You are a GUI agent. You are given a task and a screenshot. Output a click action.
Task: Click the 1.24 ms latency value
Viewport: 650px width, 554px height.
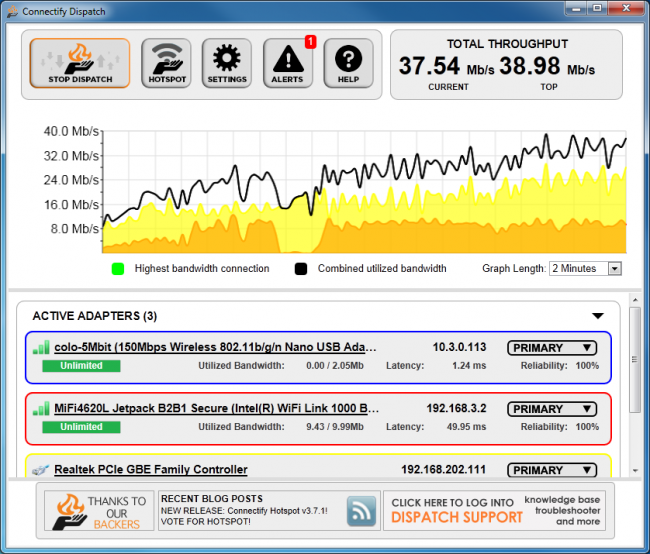[x=469, y=366]
